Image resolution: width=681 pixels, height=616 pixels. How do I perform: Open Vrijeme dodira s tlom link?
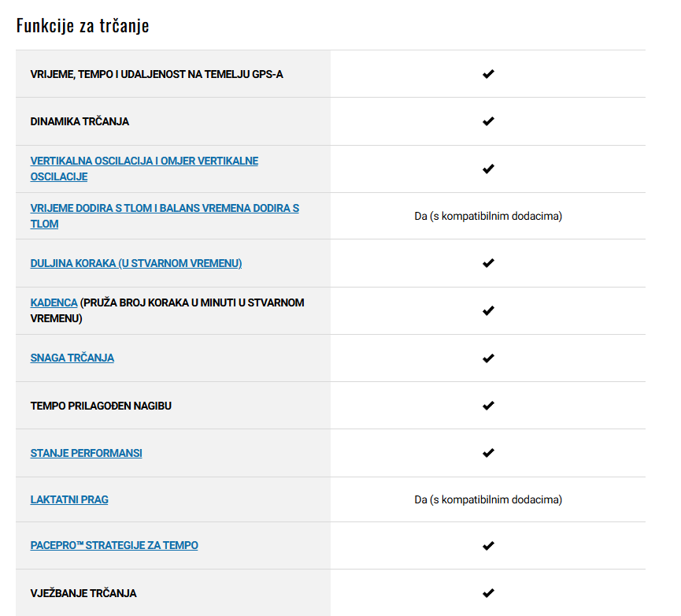coord(165,216)
